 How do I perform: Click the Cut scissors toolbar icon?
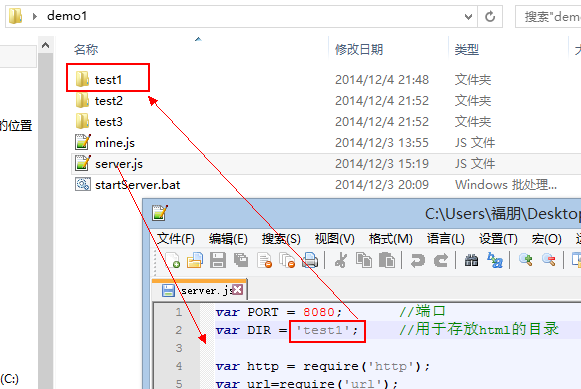(x=341, y=260)
